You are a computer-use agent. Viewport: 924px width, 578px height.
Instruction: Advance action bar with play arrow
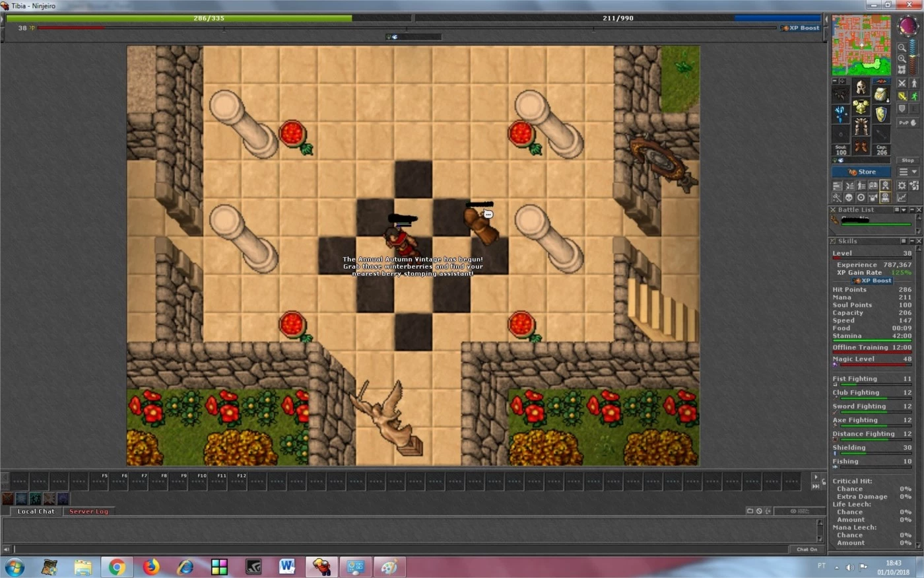tap(816, 477)
